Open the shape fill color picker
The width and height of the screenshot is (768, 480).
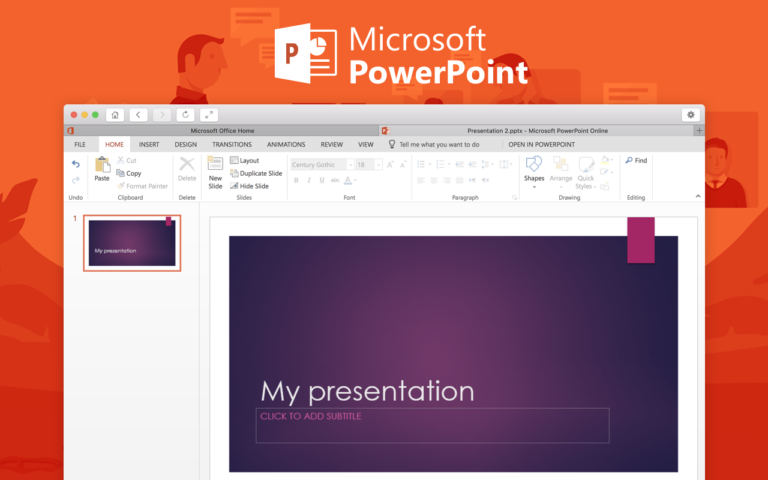click(607, 160)
